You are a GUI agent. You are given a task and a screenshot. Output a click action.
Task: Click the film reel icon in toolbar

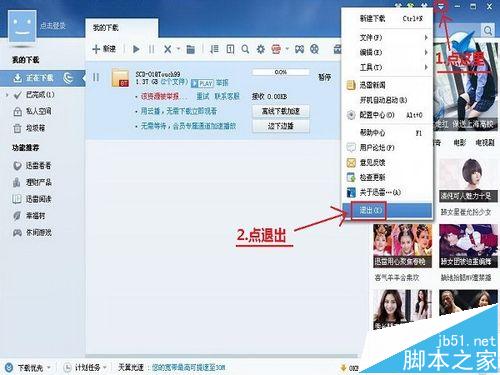pos(314,49)
